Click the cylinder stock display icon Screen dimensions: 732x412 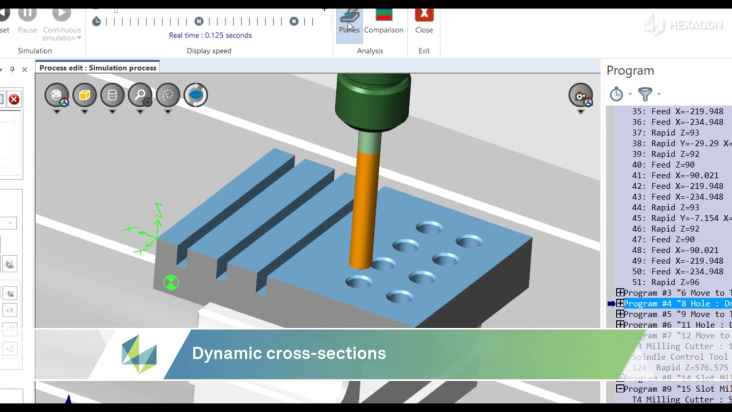[112, 95]
